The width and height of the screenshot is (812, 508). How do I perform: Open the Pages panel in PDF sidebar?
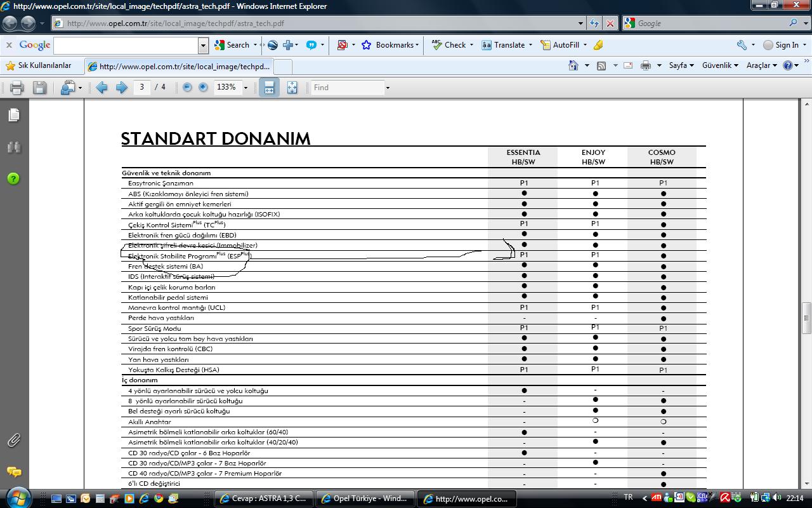pyautogui.click(x=13, y=115)
